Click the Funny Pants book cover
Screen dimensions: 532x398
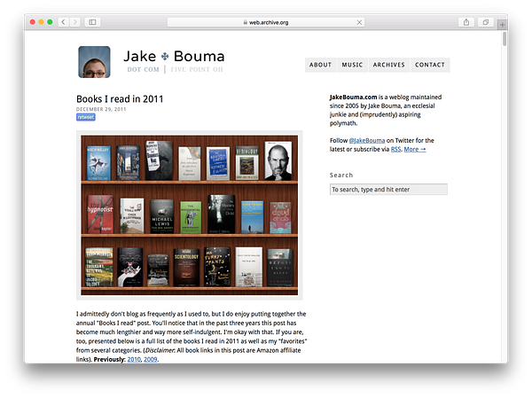pos(217,267)
